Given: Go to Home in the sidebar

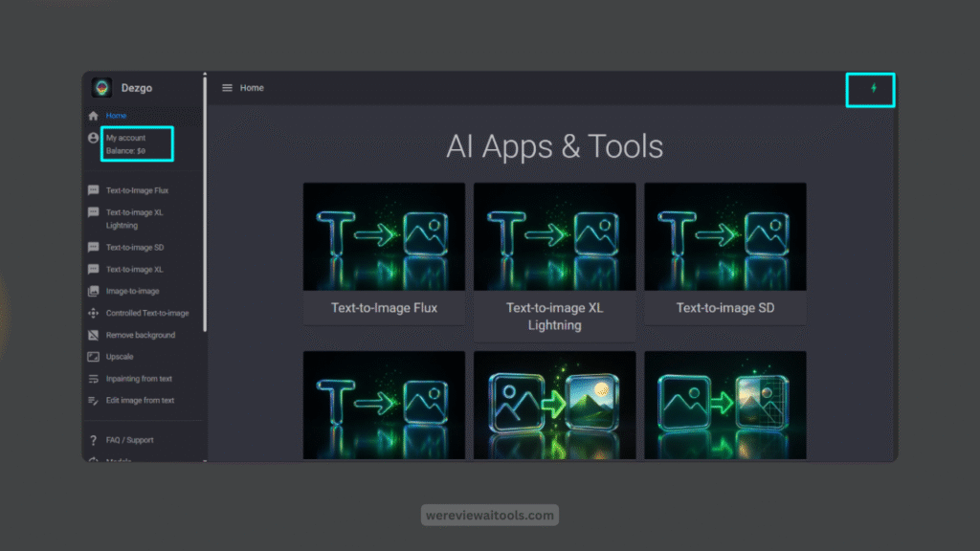Looking at the screenshot, I should tap(116, 116).
